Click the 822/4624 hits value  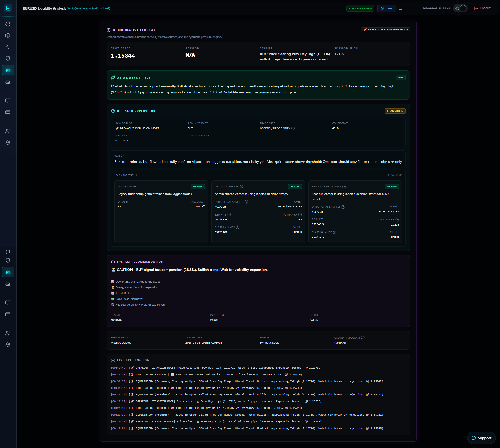pyautogui.click(x=318, y=224)
